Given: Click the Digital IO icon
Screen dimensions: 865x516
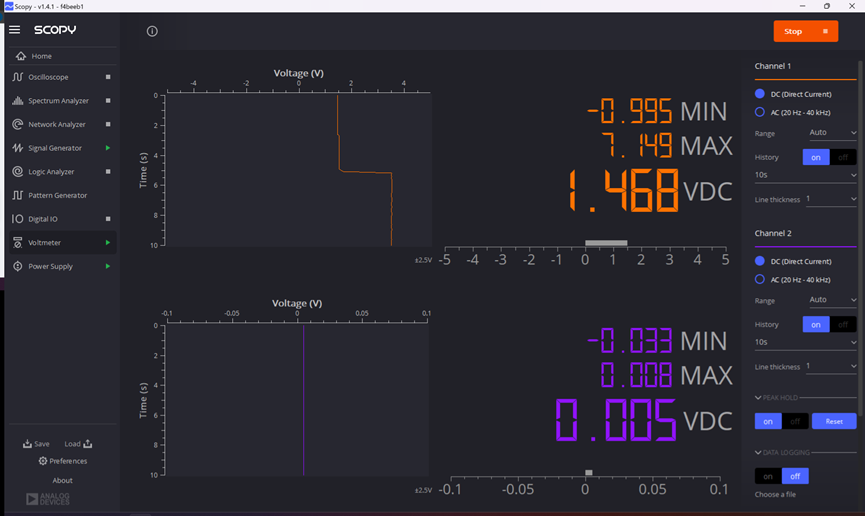Looking at the screenshot, I should pyautogui.click(x=18, y=219).
